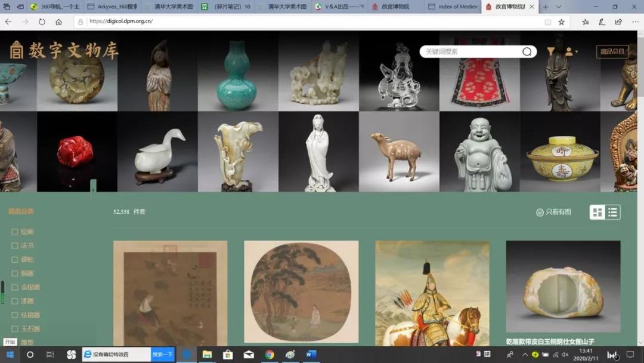Show hidden system tray icons chevron

525,355
